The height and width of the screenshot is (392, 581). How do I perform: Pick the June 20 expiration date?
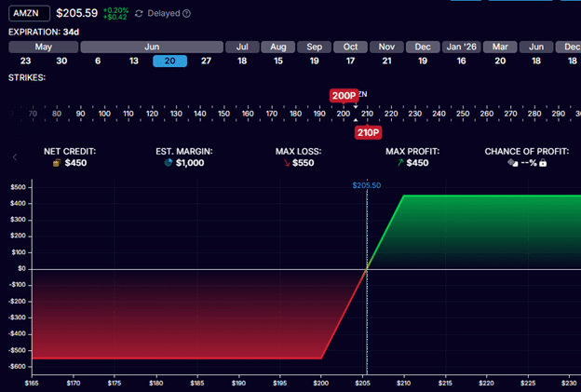[169, 61]
